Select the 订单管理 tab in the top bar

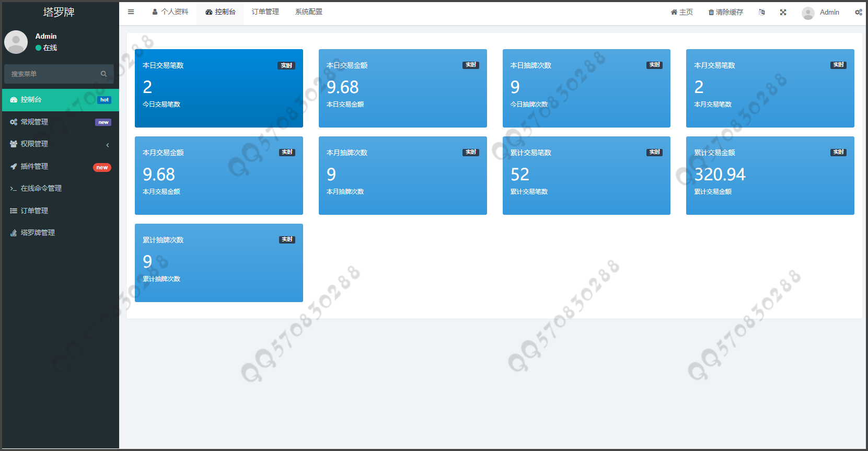coord(265,12)
